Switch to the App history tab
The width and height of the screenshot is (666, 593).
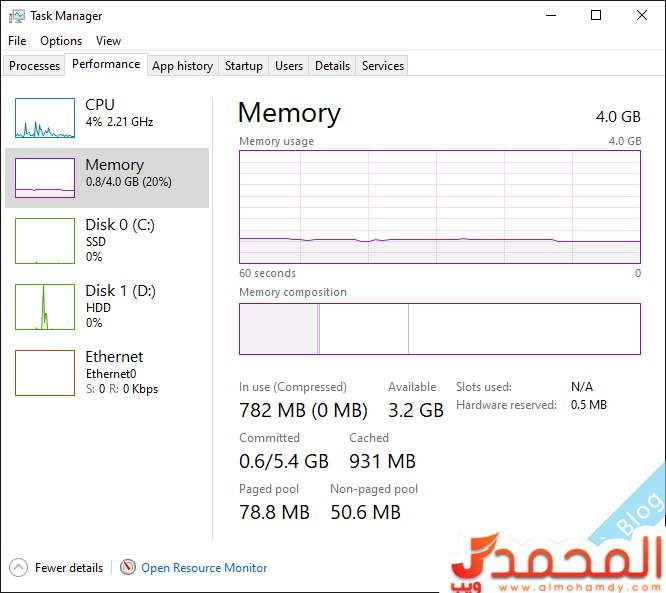click(x=182, y=66)
